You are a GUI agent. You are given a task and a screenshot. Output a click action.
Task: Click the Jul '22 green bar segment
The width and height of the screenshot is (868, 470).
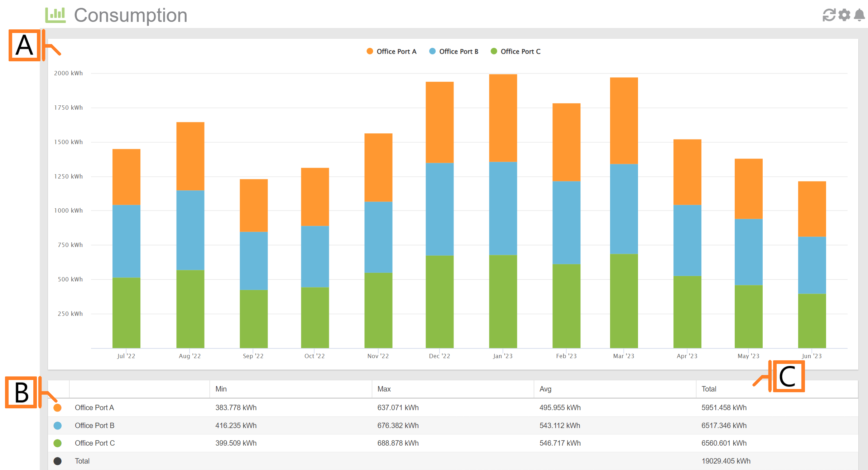(x=126, y=313)
